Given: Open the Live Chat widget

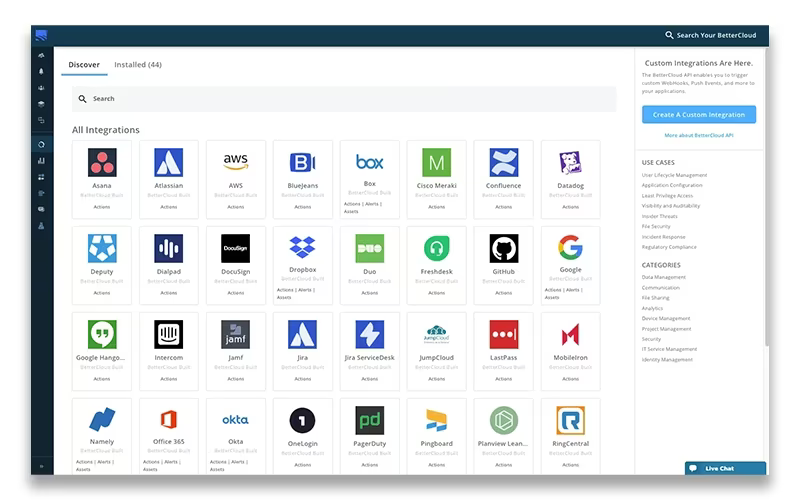Looking at the screenshot, I should click(725, 468).
